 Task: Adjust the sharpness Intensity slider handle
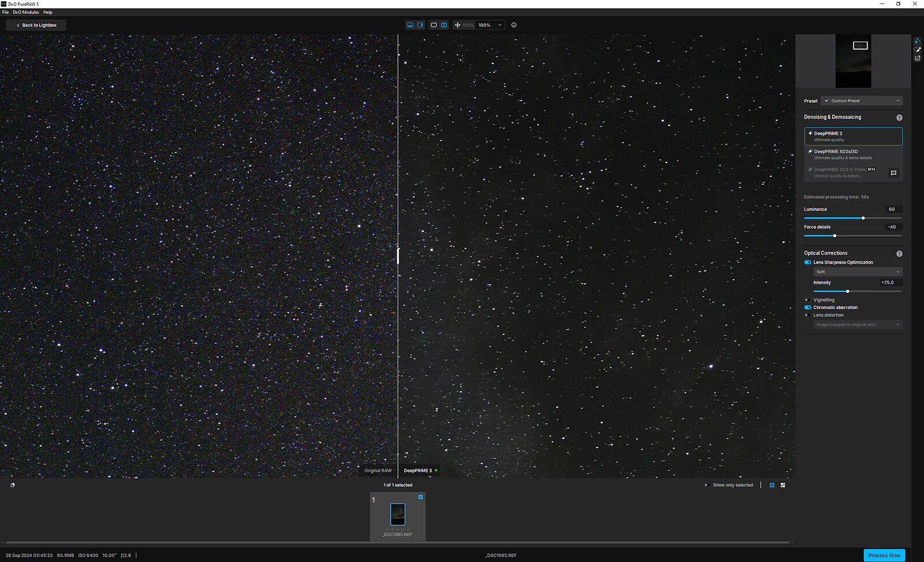[847, 291]
